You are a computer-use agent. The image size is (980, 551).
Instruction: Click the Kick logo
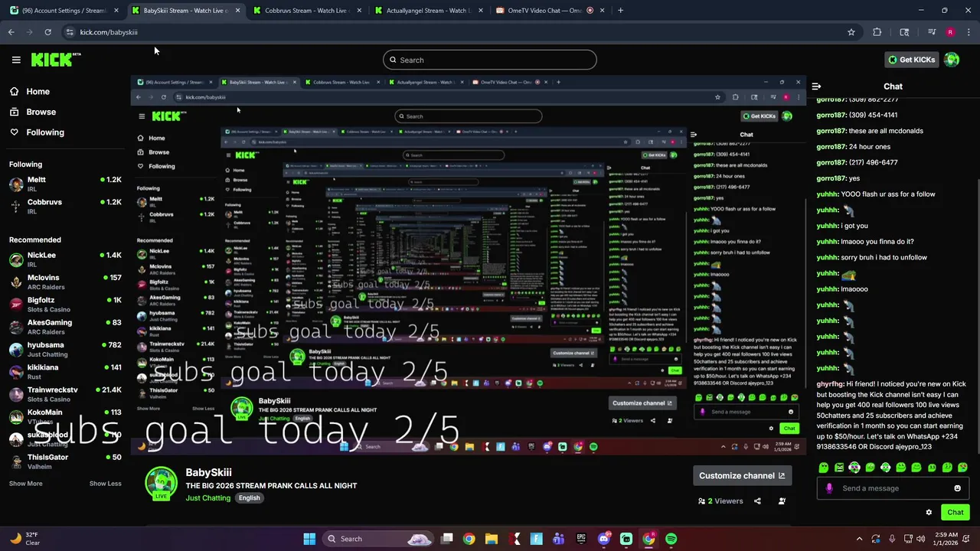pyautogui.click(x=56, y=60)
